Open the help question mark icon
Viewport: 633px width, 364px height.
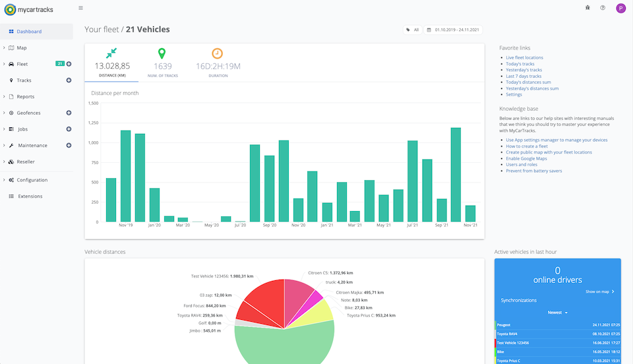point(603,8)
